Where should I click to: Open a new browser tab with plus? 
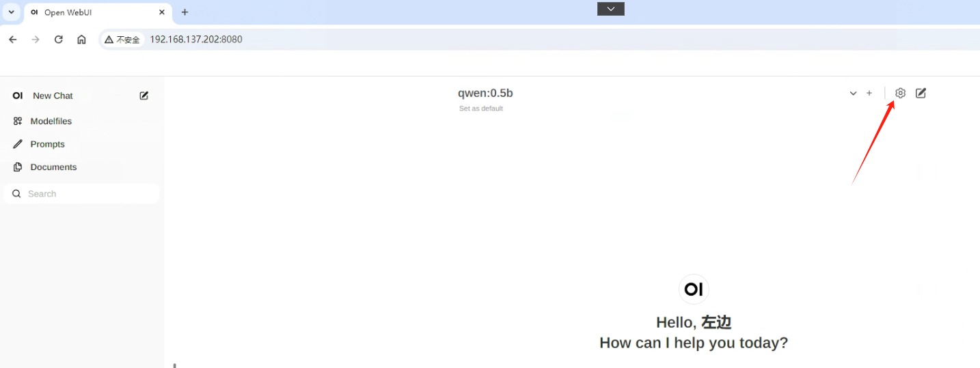(185, 12)
